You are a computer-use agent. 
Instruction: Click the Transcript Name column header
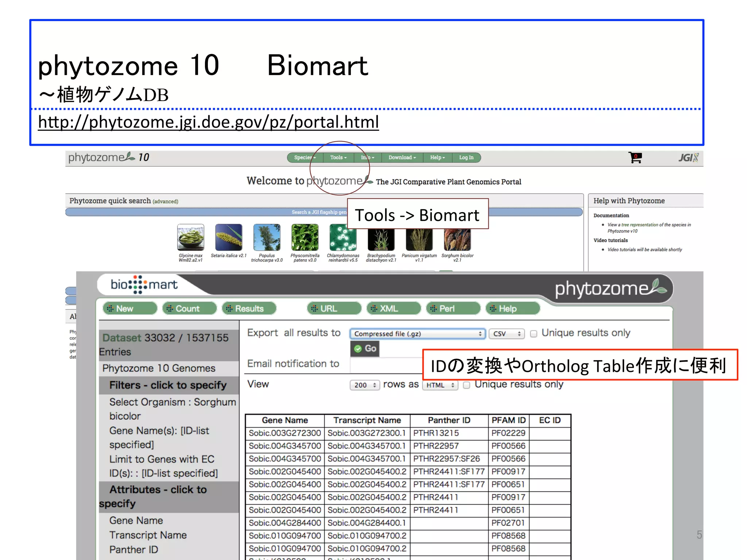click(x=367, y=420)
